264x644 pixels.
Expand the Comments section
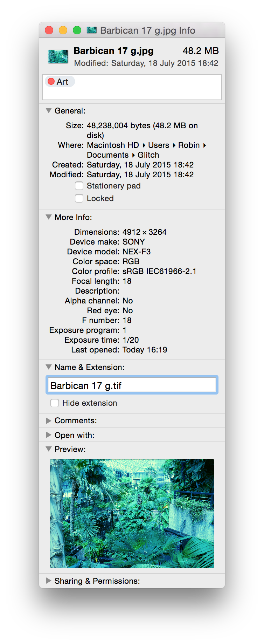(49, 420)
